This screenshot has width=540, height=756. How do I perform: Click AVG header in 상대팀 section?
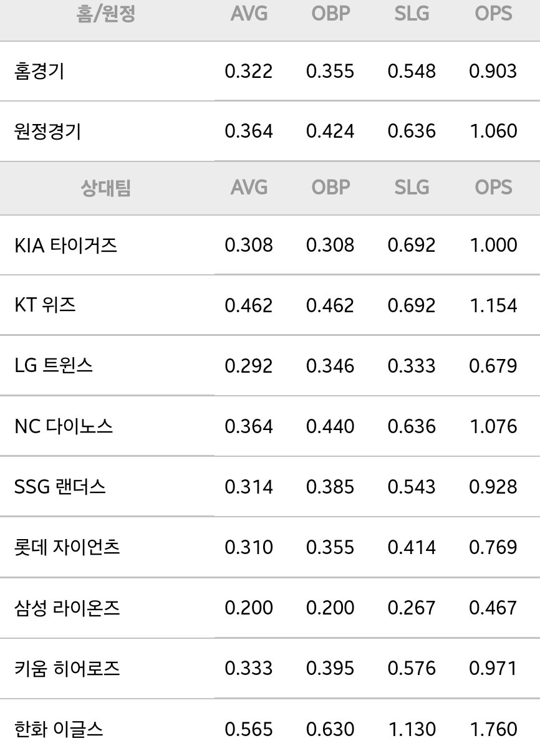click(249, 188)
